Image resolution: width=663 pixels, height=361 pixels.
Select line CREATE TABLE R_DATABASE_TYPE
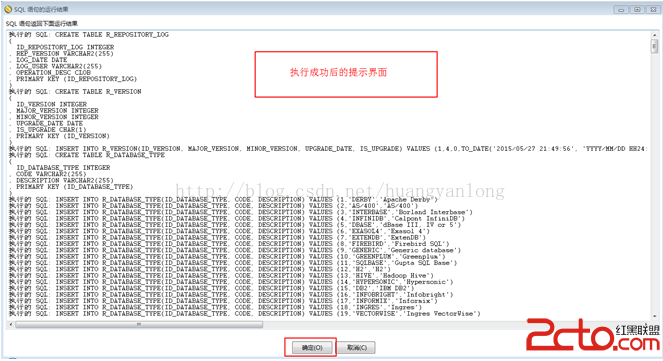[x=87, y=155]
